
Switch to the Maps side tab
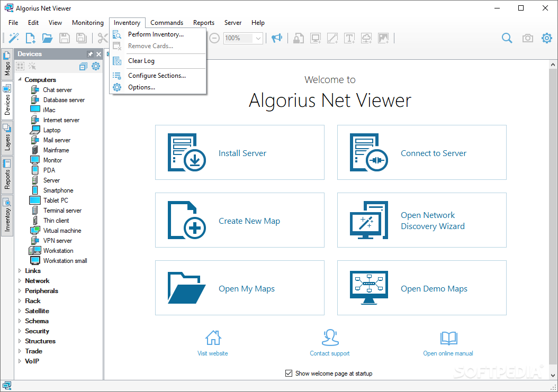(x=7, y=64)
